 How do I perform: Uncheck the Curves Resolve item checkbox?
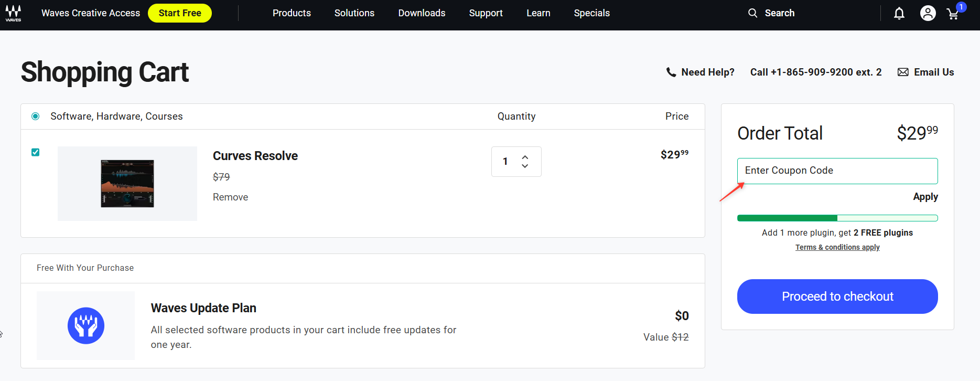pos(36,152)
